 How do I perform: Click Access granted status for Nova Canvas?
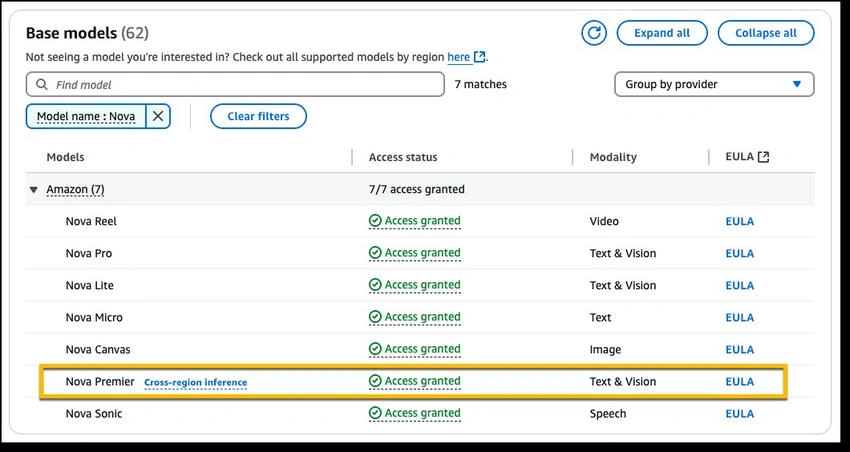[415, 349]
